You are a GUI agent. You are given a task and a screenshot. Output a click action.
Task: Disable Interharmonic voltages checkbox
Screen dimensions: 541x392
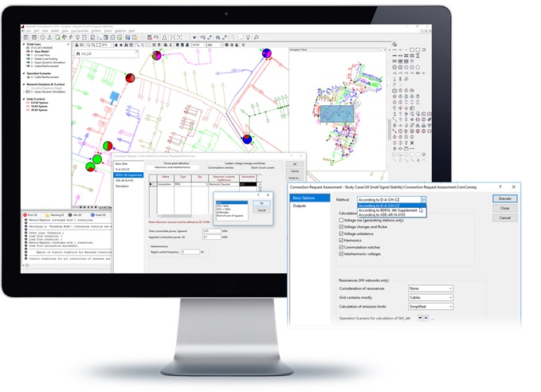(341, 254)
